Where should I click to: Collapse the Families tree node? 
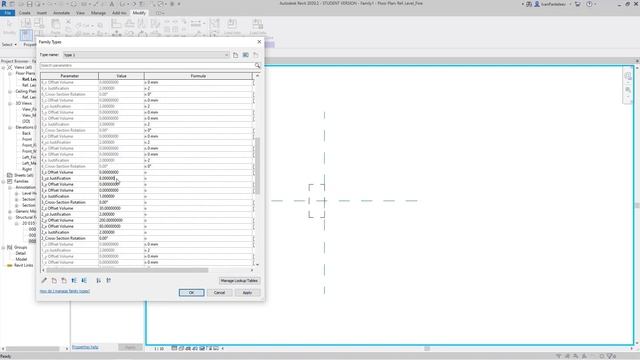click(x=4, y=181)
